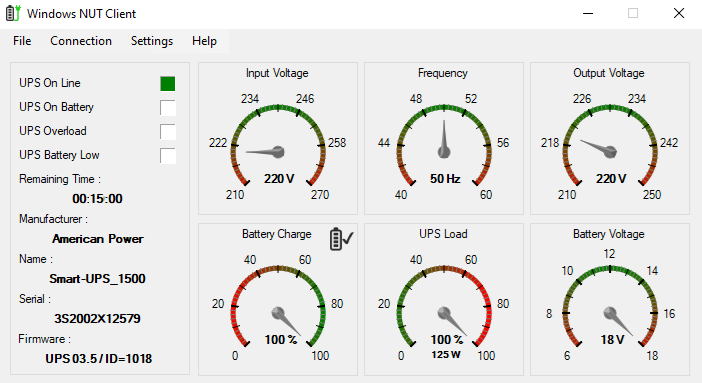The image size is (702, 383).
Task: Click the UPS Load gauge needle hub
Action: tap(444, 313)
